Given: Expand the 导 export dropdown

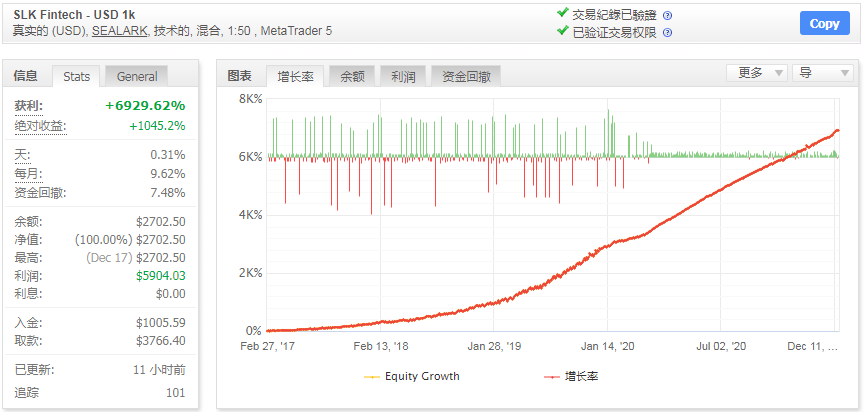Looking at the screenshot, I should (823, 73).
